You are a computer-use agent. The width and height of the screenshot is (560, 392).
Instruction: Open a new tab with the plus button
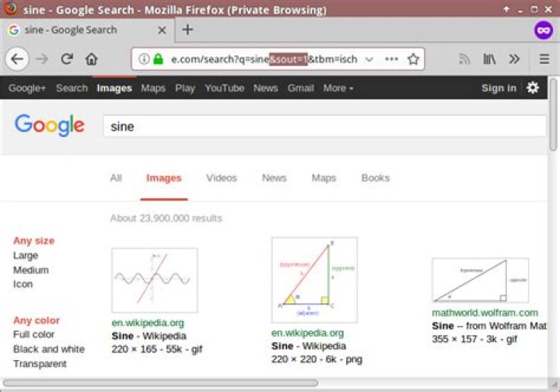187,30
